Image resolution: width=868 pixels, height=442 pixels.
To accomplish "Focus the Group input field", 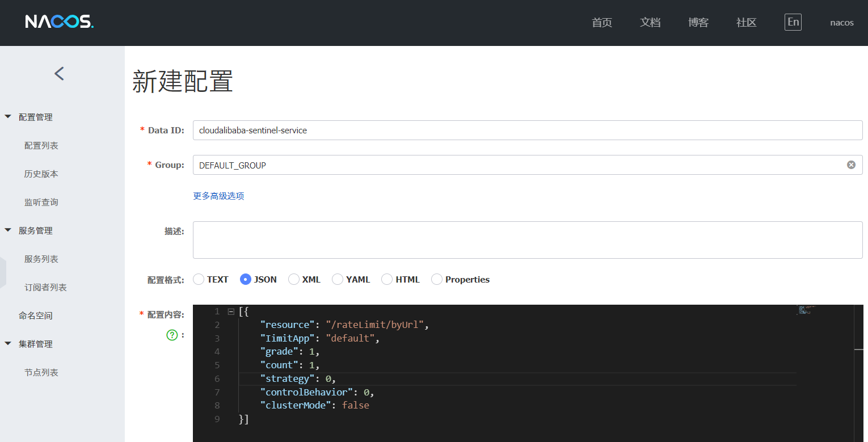I will (x=528, y=165).
